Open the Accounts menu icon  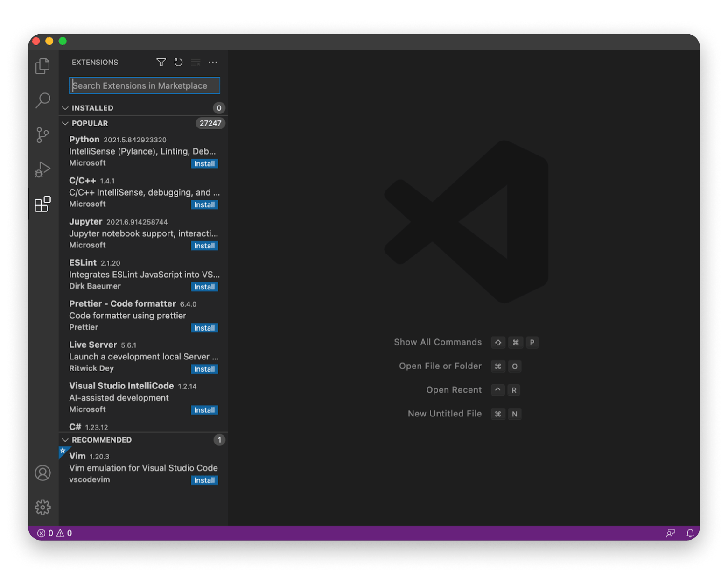(42, 473)
